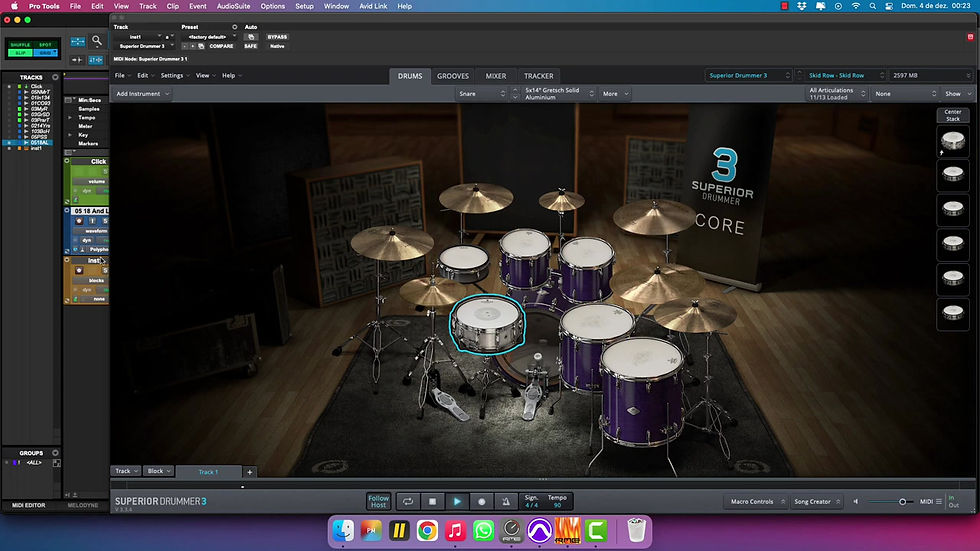Screen dimensions: 980x551
Task: Click the copy preset settings icon
Action: [201, 46]
